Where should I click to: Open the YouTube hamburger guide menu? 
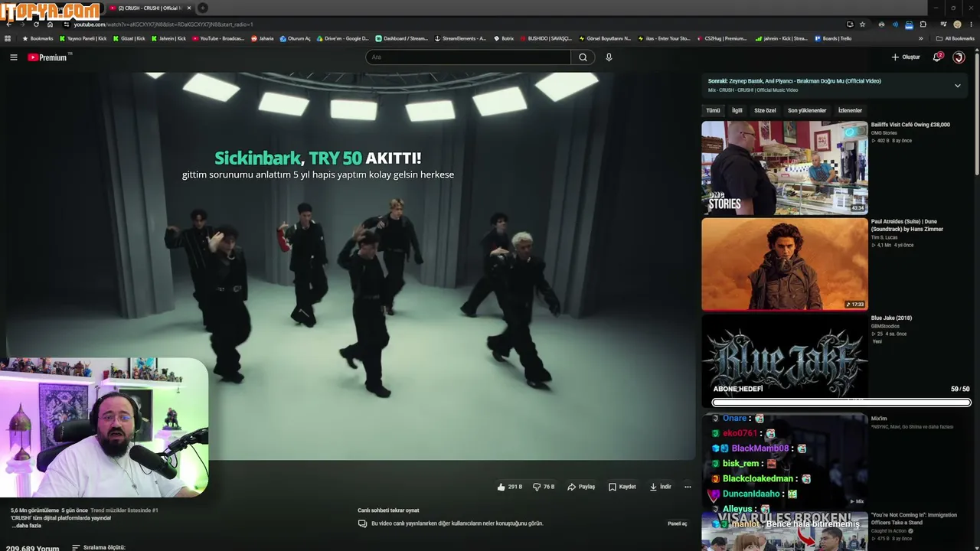[13, 57]
